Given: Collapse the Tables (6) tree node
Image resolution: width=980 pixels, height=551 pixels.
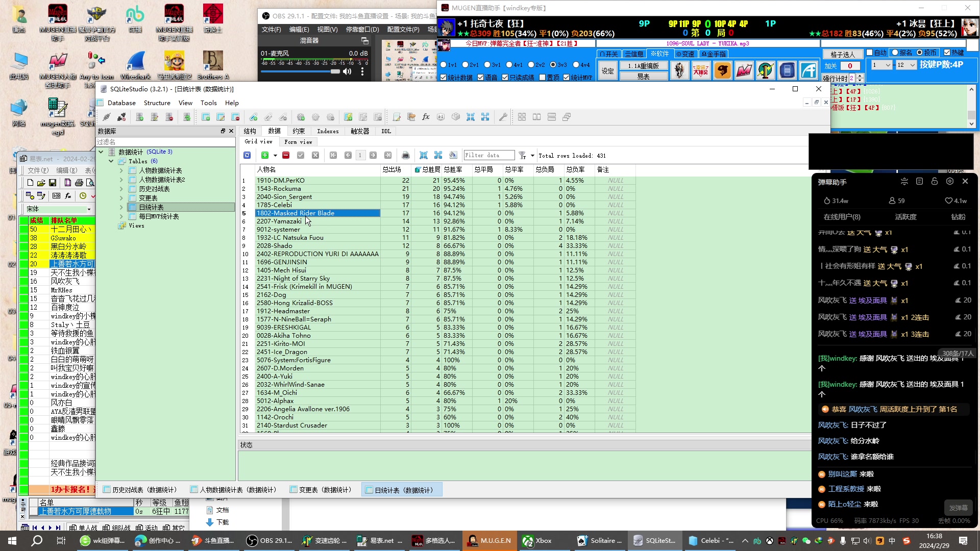Looking at the screenshot, I should pyautogui.click(x=111, y=161).
